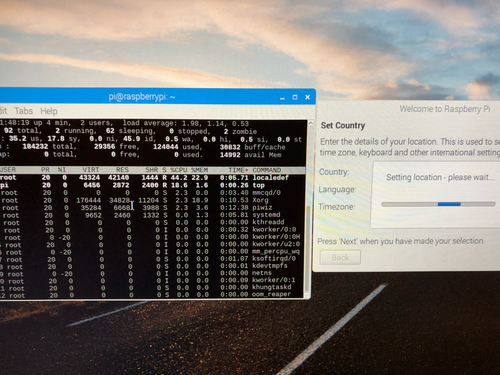Click 'Press Next when you have made' hint
Viewport: 500px width, 375px height.
point(401,241)
